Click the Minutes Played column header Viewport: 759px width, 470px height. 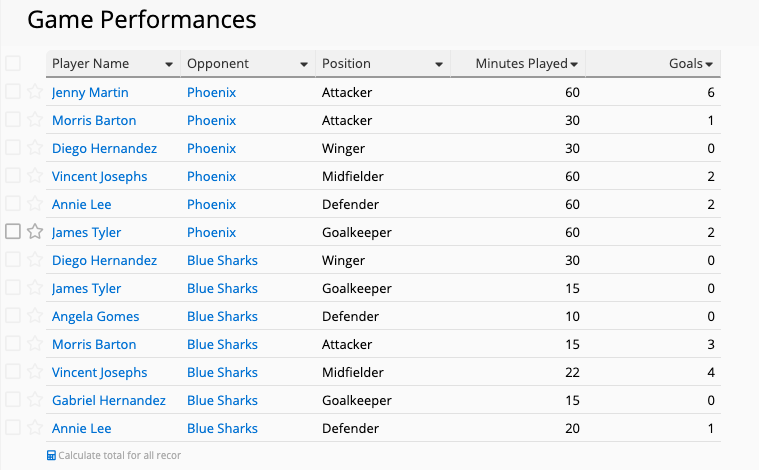click(x=518, y=63)
